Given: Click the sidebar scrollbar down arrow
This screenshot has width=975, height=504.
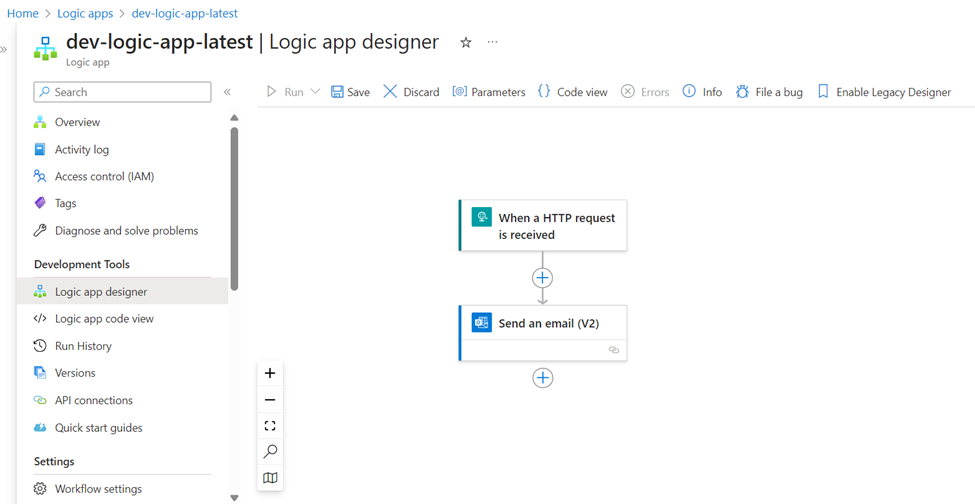Looking at the screenshot, I should 234,498.
